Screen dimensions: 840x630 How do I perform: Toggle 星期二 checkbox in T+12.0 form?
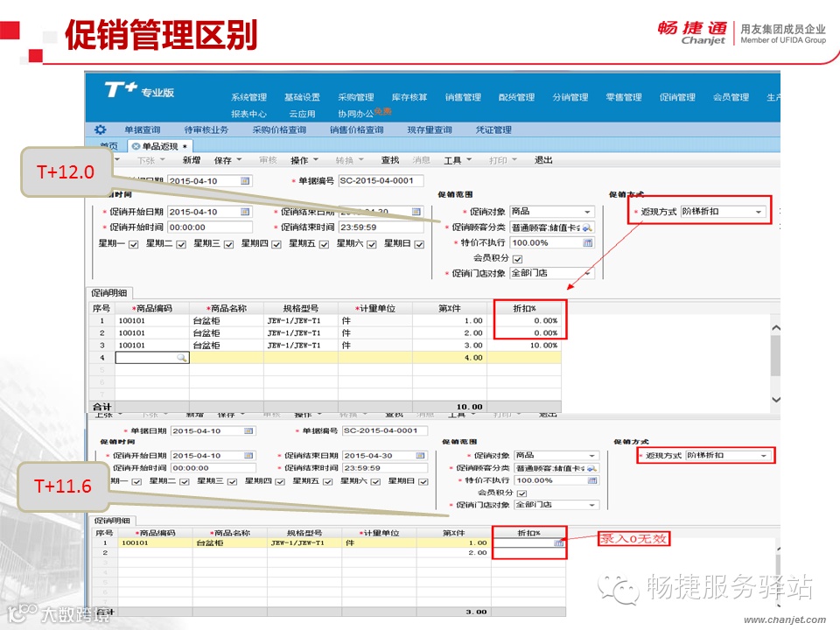click(x=181, y=244)
